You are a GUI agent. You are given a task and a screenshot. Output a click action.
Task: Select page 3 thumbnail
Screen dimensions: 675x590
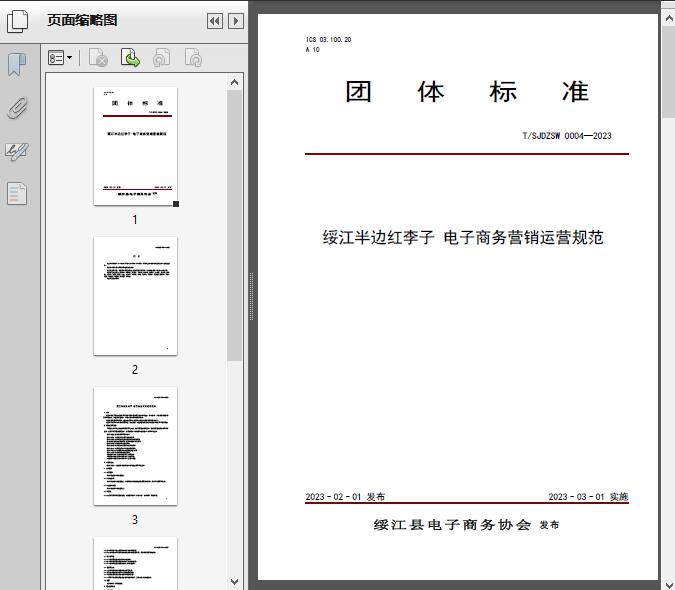[x=135, y=446]
